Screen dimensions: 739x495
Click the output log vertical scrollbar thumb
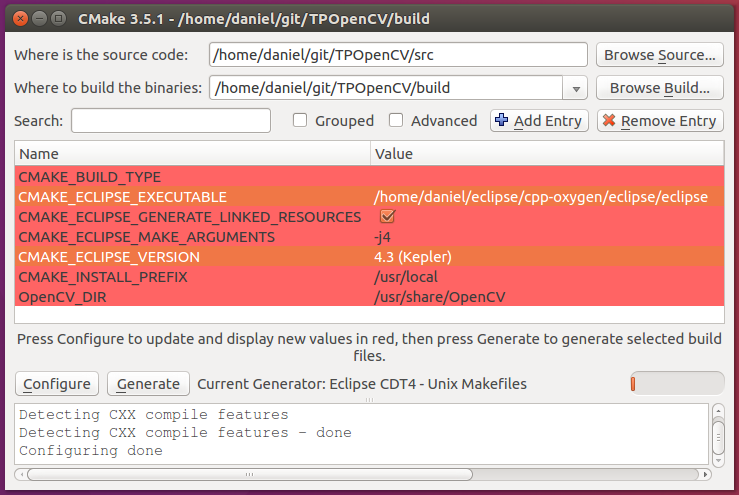coord(718,437)
